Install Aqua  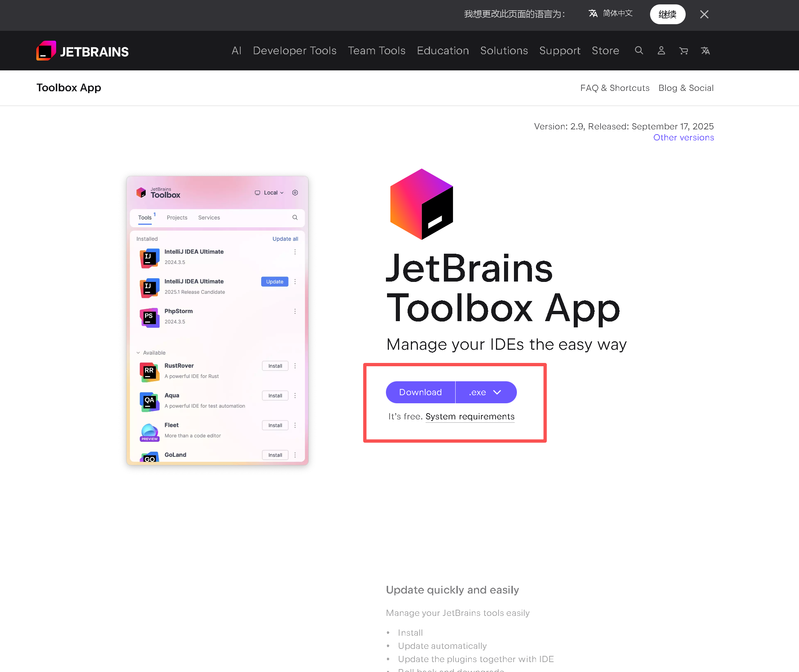[x=275, y=396]
